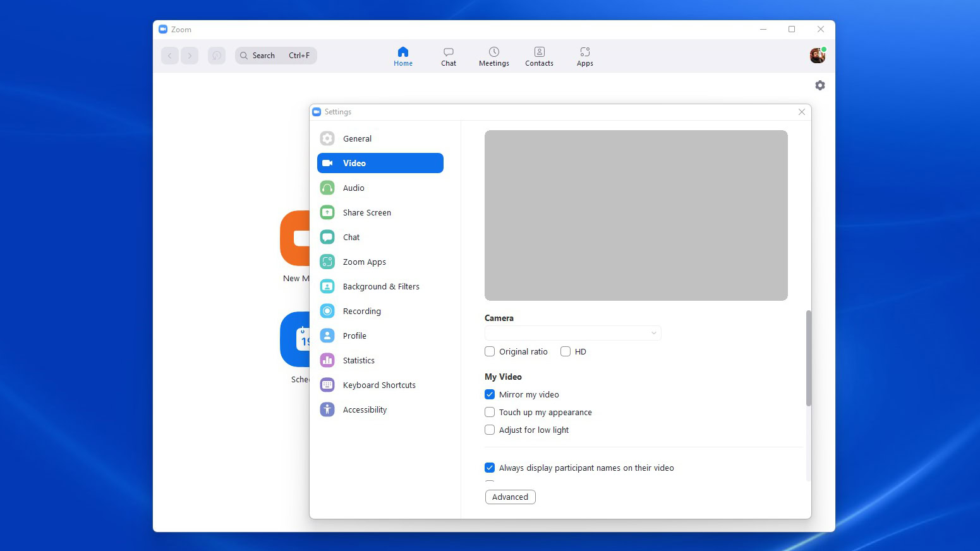Uncheck Mirror my video
980x551 pixels.
tap(490, 394)
